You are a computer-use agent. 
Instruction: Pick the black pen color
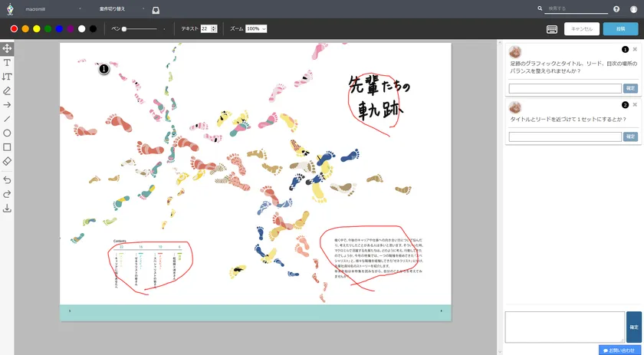click(94, 29)
